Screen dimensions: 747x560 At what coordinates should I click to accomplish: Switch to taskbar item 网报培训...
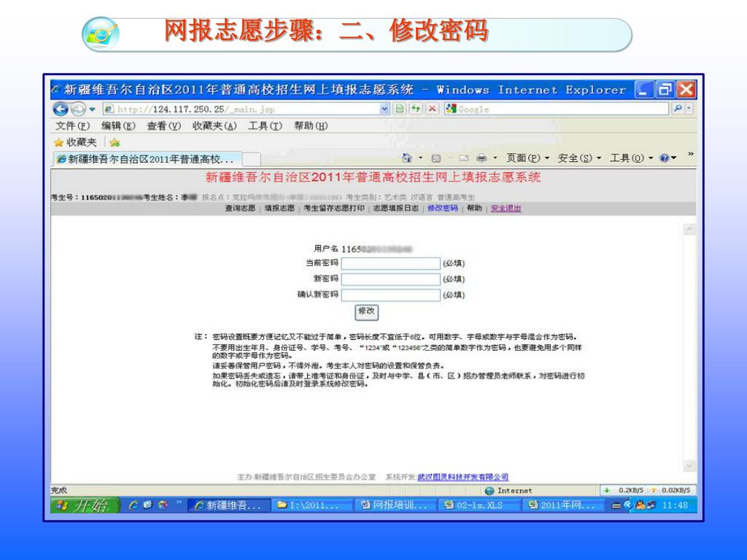click(x=396, y=506)
